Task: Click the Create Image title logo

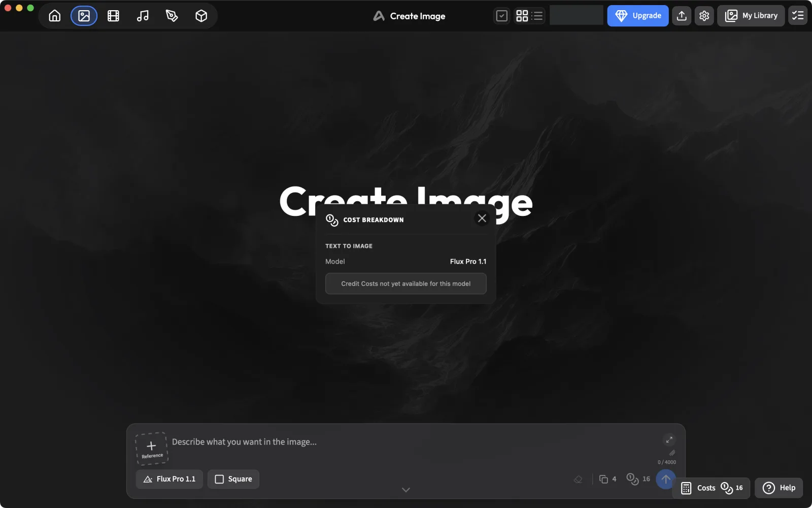Action: point(379,16)
